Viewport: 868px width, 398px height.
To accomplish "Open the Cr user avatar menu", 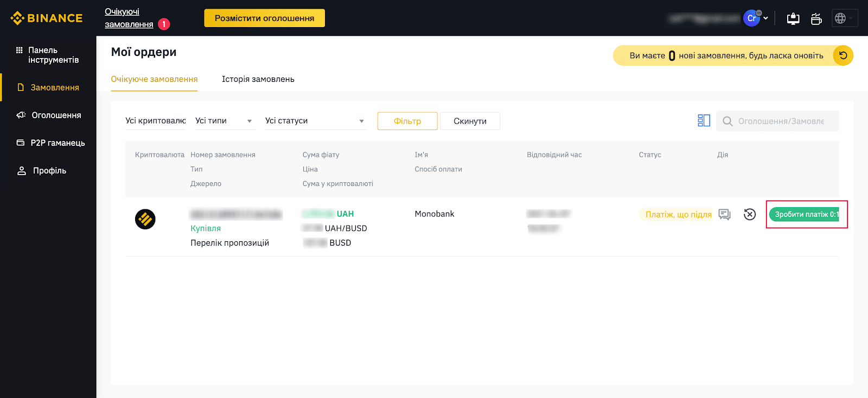I will [x=751, y=18].
